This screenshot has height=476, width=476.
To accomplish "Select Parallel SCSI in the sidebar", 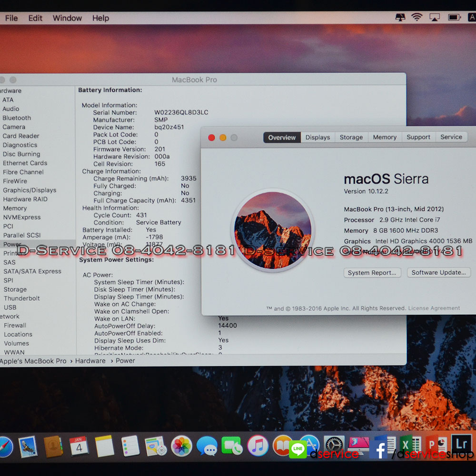I will click(22, 235).
